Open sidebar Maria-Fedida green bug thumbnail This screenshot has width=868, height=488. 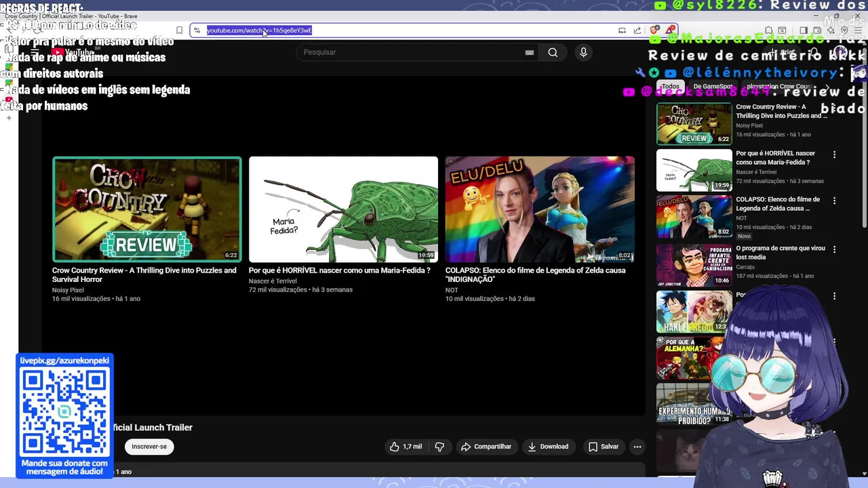click(x=694, y=170)
